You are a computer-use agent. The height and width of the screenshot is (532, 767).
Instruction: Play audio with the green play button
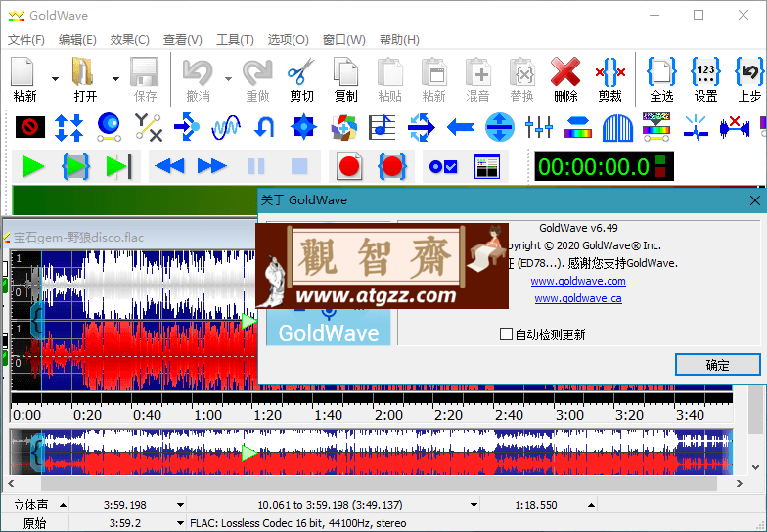pos(33,166)
